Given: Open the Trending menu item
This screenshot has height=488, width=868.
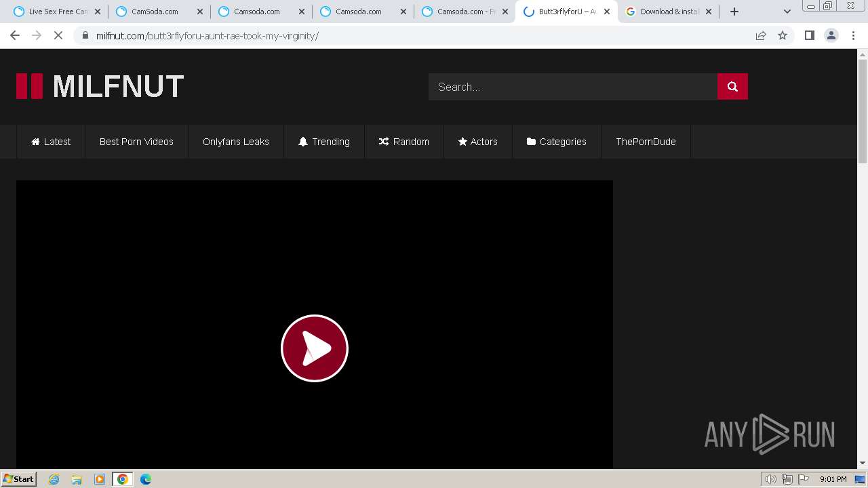Looking at the screenshot, I should point(324,142).
